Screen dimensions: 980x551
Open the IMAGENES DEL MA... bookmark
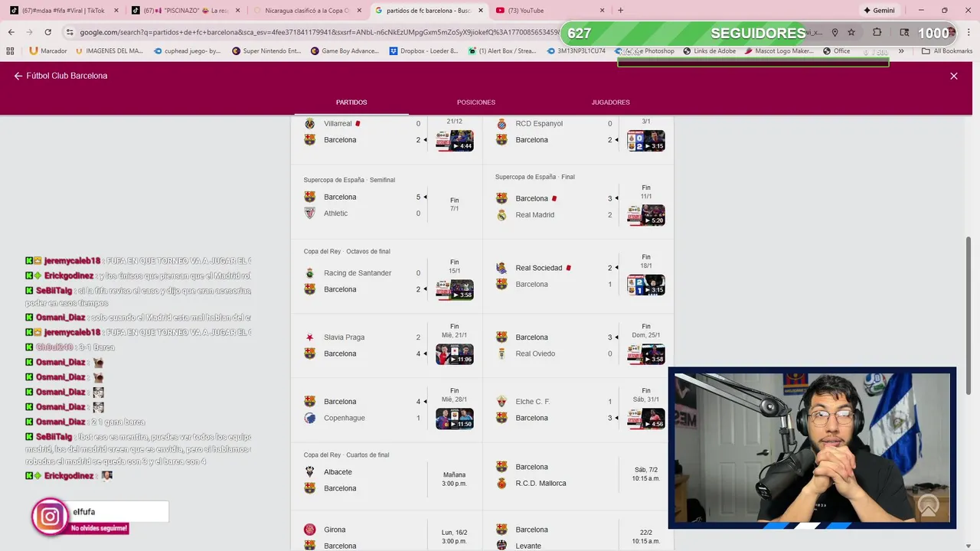[x=109, y=51]
